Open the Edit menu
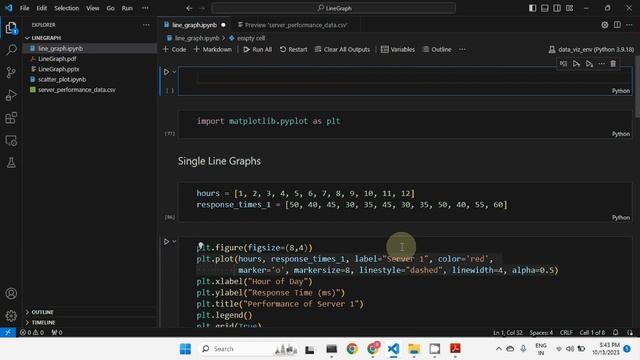The width and height of the screenshot is (640, 360). (42, 8)
